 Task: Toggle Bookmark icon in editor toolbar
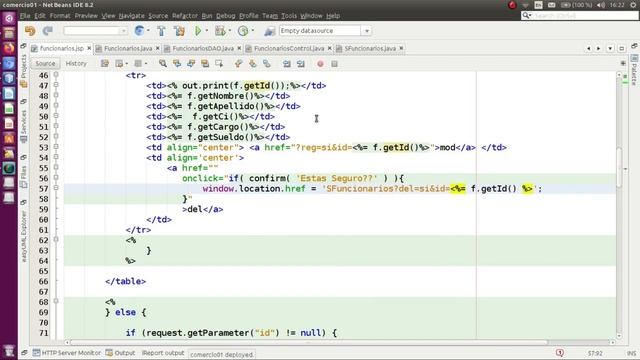coord(267,64)
